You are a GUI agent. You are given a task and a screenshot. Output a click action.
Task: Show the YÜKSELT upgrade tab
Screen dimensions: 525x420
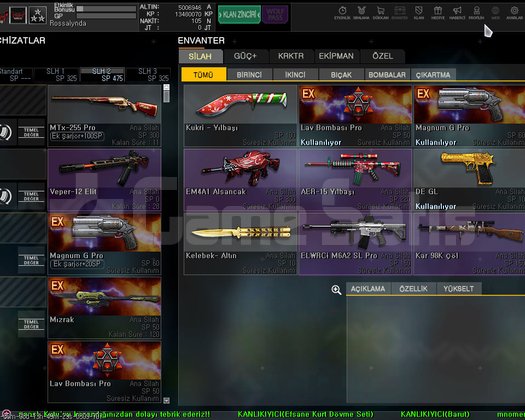(459, 289)
